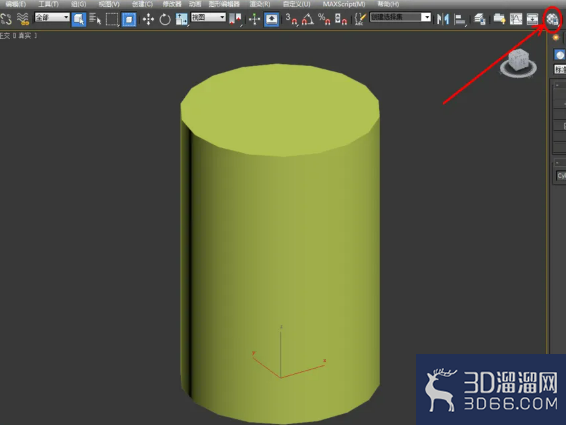The image size is (566, 425).
Task: Open the Views (视图) menu
Action: pyautogui.click(x=109, y=4)
